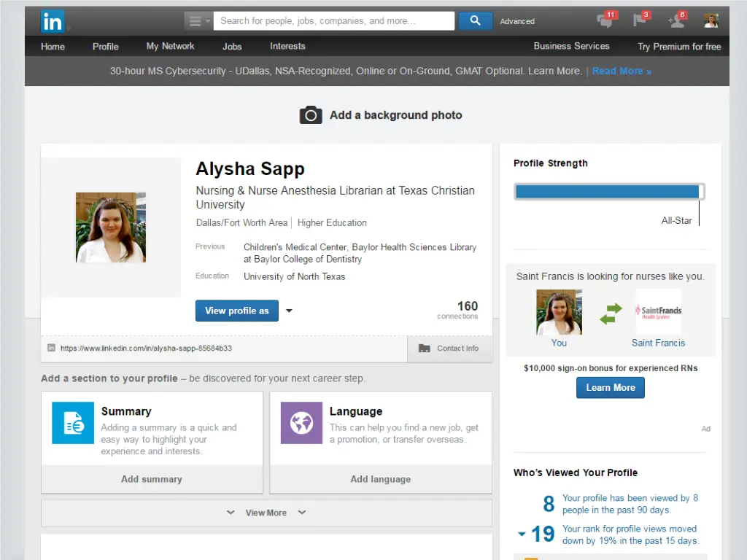Open the Interests menu
This screenshot has height=560, width=747.
point(287,46)
